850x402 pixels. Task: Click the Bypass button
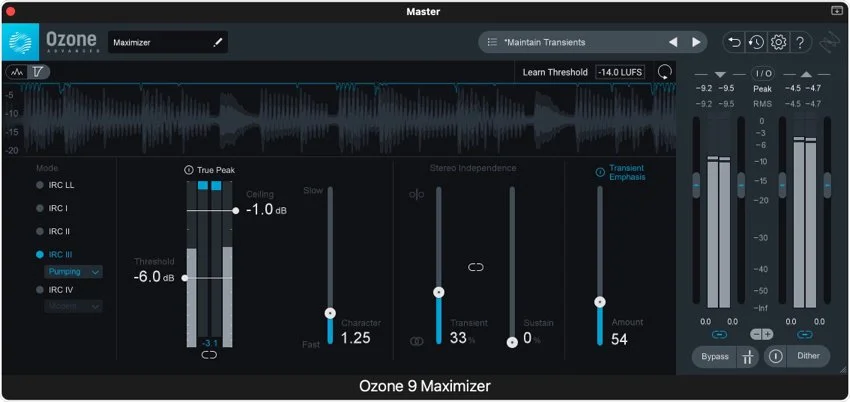(x=715, y=357)
